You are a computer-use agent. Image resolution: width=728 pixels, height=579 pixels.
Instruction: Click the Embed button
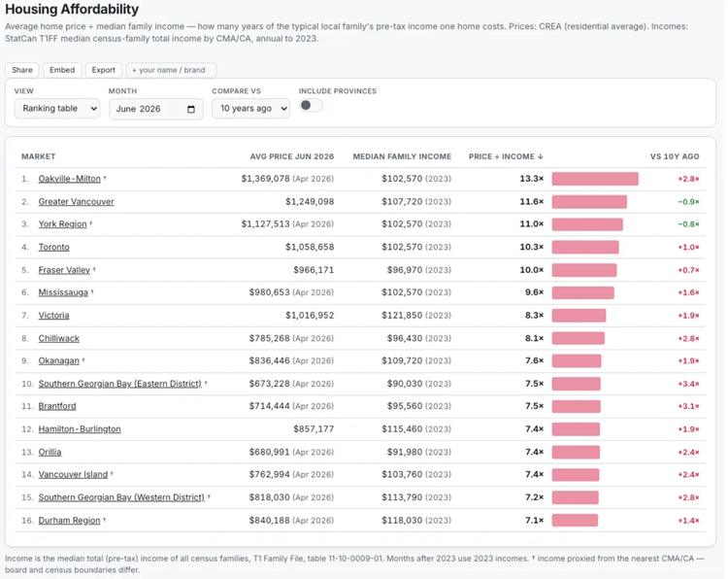(x=62, y=70)
